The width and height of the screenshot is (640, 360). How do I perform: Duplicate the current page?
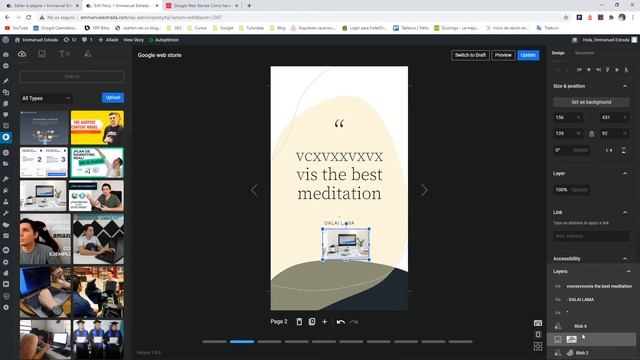[x=312, y=322]
